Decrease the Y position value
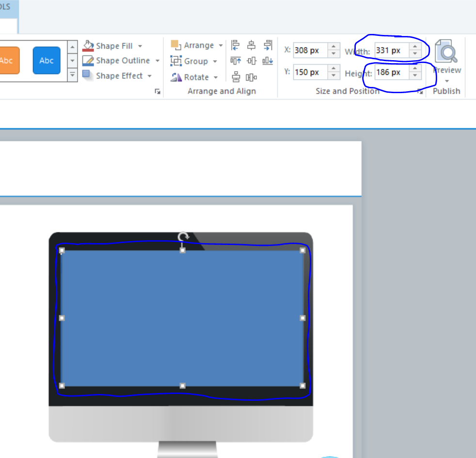 coord(333,76)
